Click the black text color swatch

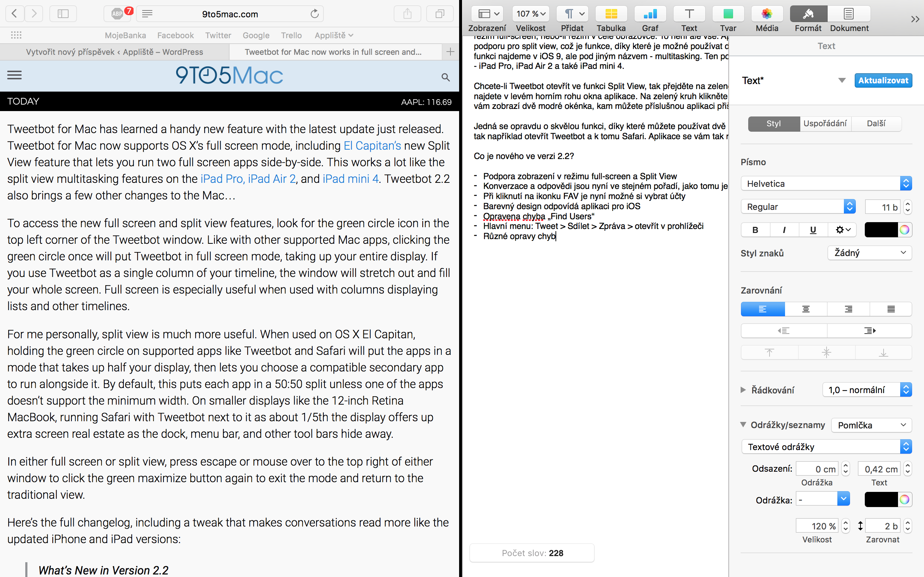(881, 230)
